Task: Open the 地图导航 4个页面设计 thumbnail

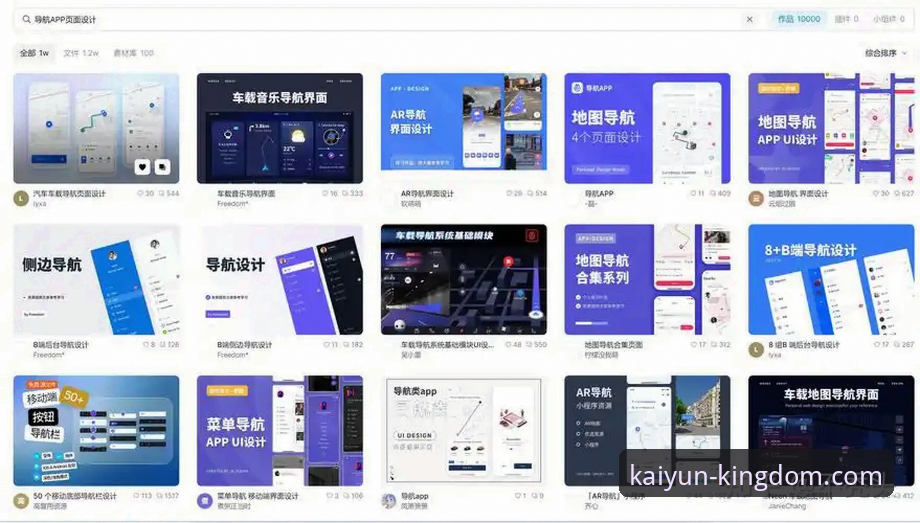Action: pyautogui.click(x=647, y=128)
